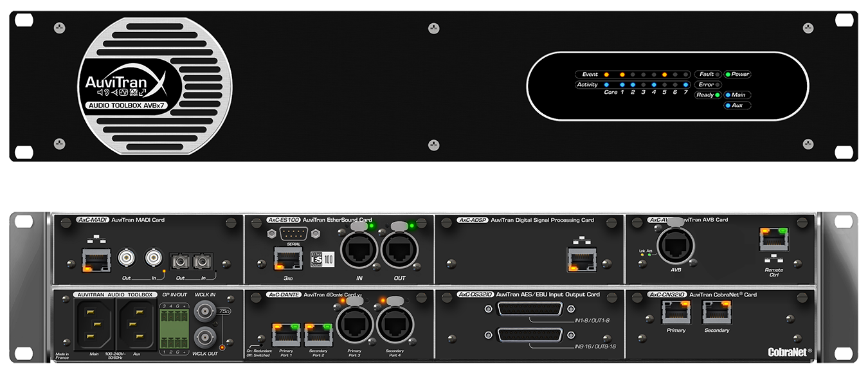Screen dimensions: 868x373
Task: Click the network symbol above Remote Ctrl label
Action: pos(773,257)
